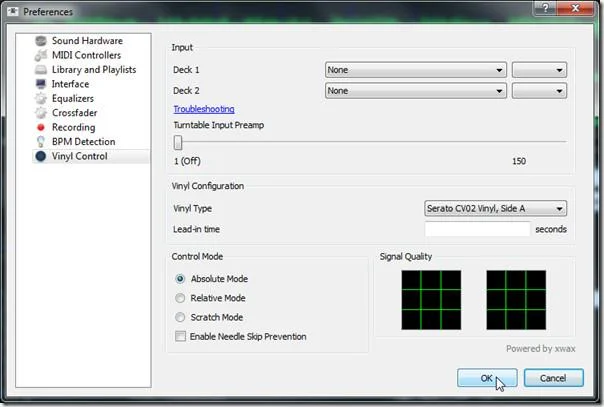Click the help question mark button

click(545, 8)
